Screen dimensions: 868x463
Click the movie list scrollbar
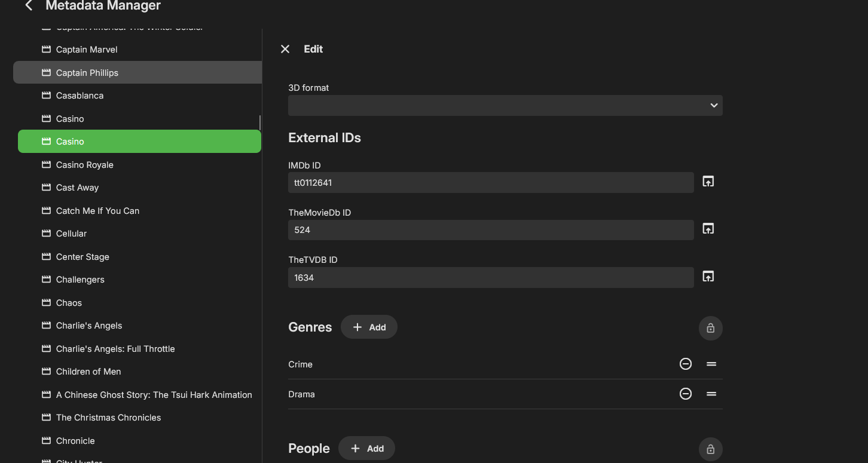pos(259,122)
